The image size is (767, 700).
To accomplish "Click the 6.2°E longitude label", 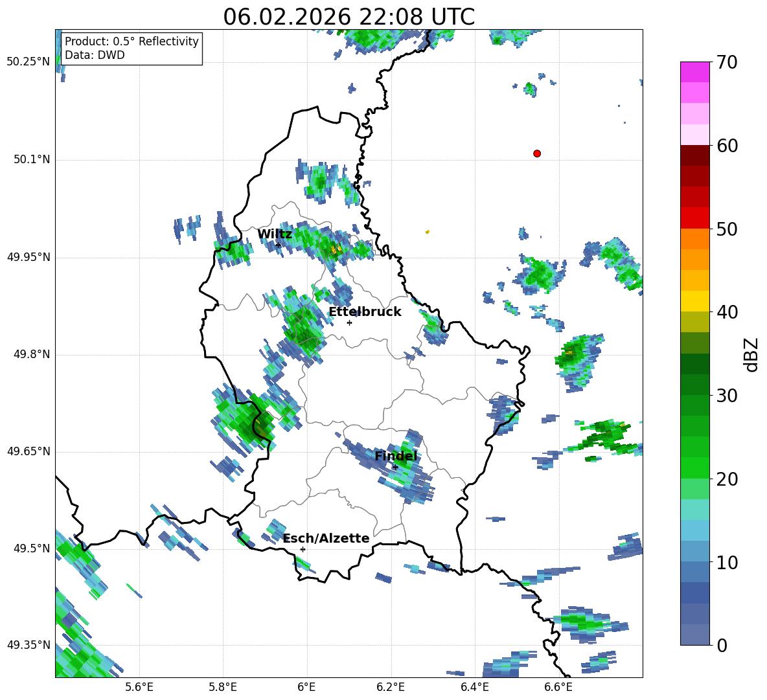I will [391, 687].
